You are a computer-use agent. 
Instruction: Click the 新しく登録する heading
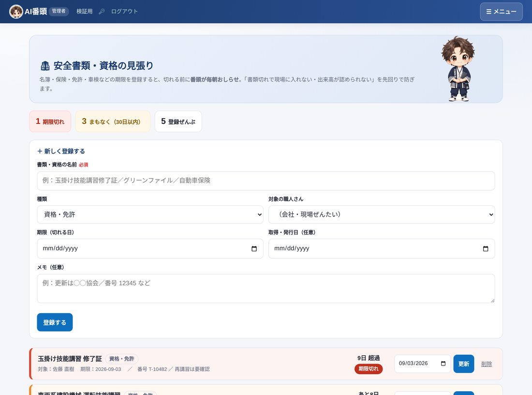(x=61, y=152)
